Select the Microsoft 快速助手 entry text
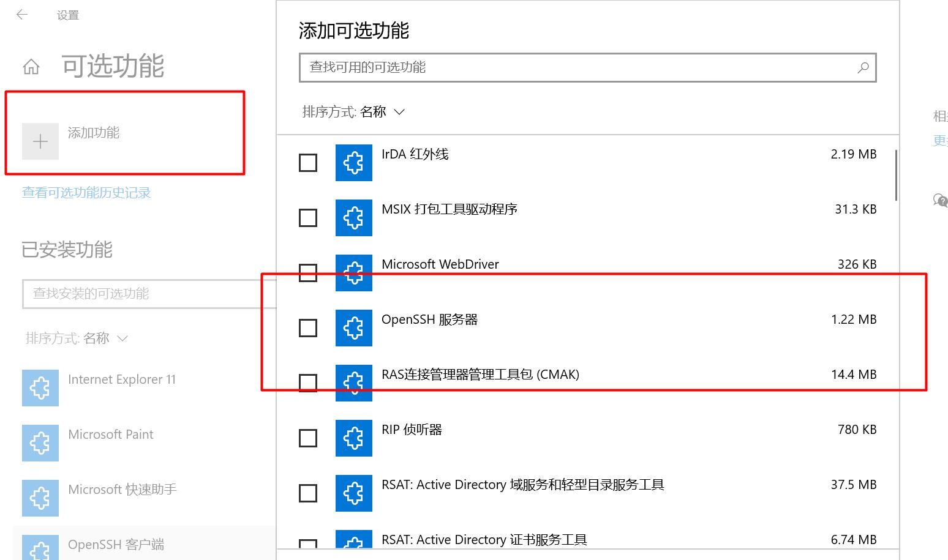Image resolution: width=948 pixels, height=560 pixels. pyautogui.click(x=122, y=490)
